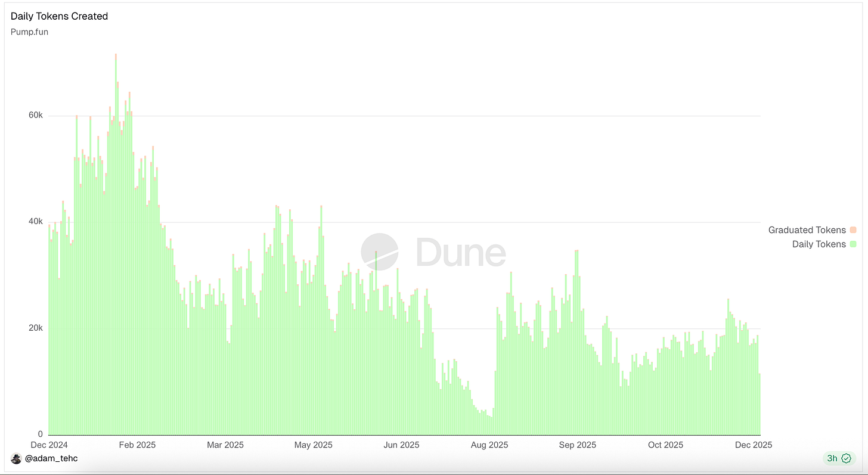This screenshot has width=868, height=475.
Task: Click the Dec 2025 x-axis label
Action: click(x=754, y=445)
